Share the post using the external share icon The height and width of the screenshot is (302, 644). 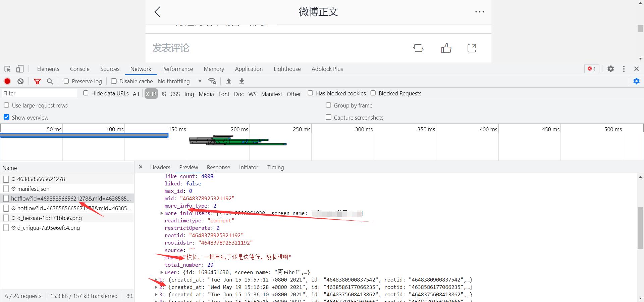coord(472,48)
